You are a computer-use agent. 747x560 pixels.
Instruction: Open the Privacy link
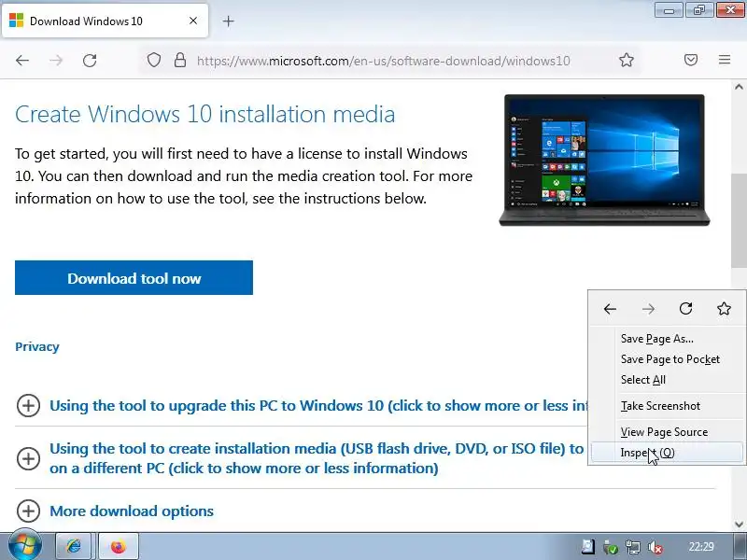point(37,346)
